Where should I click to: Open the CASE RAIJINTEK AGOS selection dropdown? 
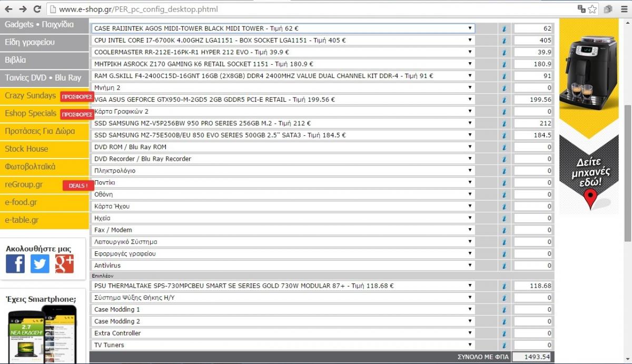click(283, 28)
